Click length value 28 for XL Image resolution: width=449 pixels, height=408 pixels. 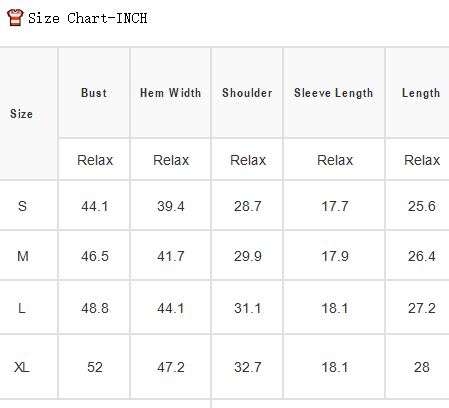[x=422, y=367]
